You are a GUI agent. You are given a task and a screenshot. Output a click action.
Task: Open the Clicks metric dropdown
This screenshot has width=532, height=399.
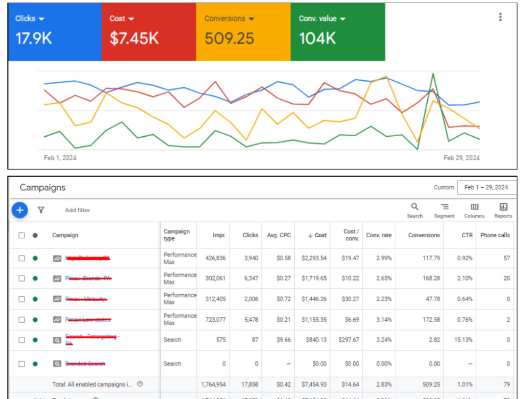click(41, 19)
